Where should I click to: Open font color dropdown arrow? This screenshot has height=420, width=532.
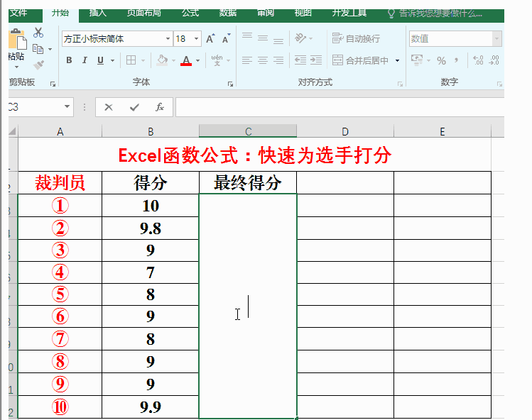coord(197,61)
